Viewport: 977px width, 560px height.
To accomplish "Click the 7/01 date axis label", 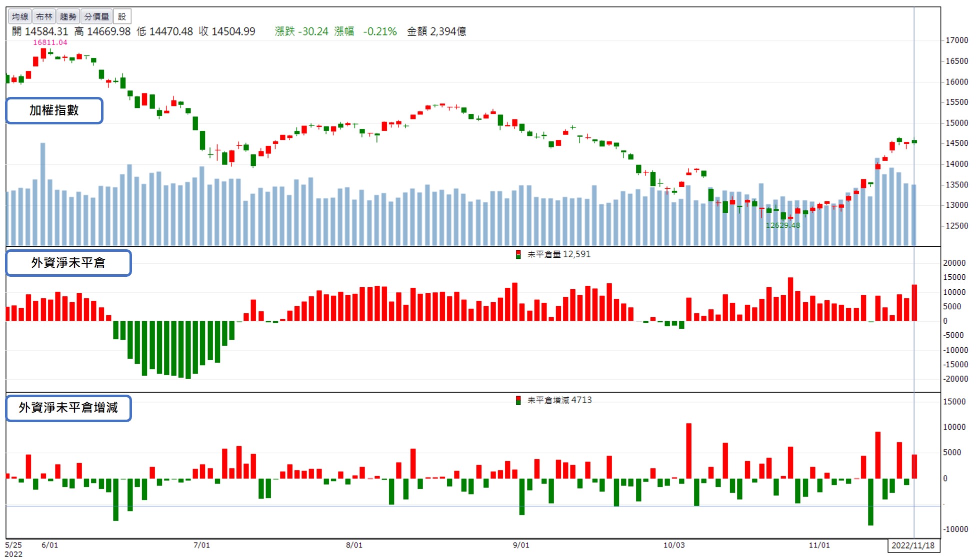I will pos(201,545).
